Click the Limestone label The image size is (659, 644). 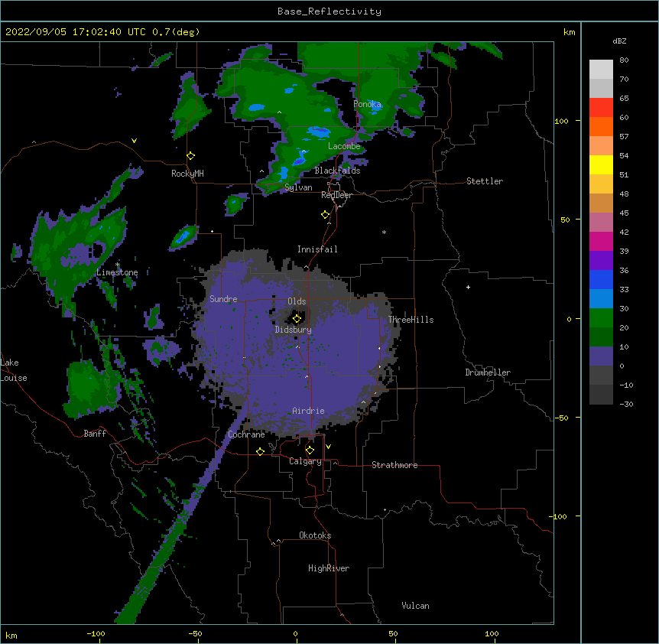(117, 272)
